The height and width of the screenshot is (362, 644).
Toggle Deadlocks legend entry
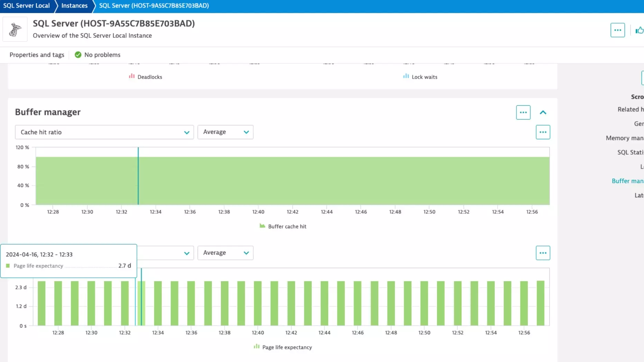(x=146, y=77)
